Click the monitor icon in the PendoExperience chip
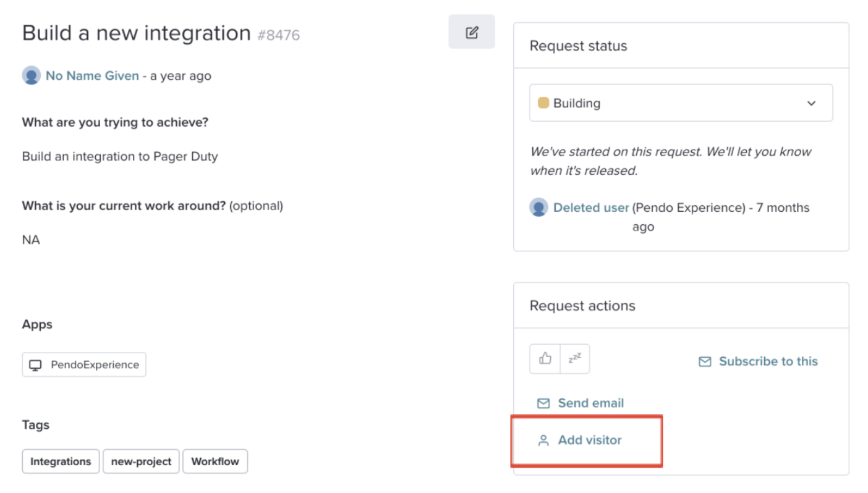Image resolution: width=868 pixels, height=493 pixels. pyautogui.click(x=35, y=365)
